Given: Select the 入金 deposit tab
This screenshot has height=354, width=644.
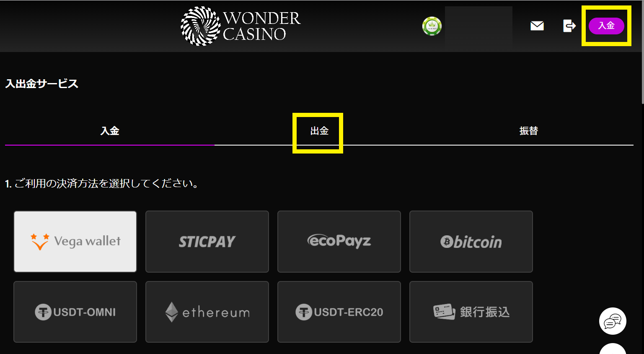Looking at the screenshot, I should 110,131.
